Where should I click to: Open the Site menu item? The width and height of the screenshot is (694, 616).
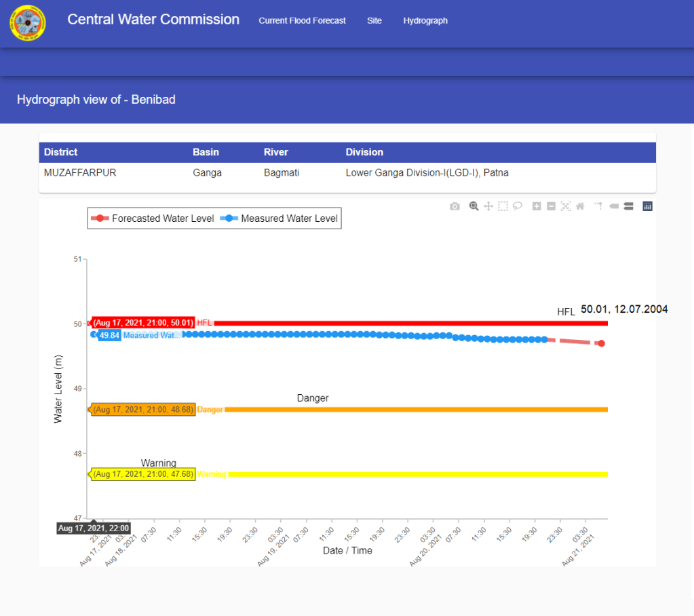(x=374, y=21)
